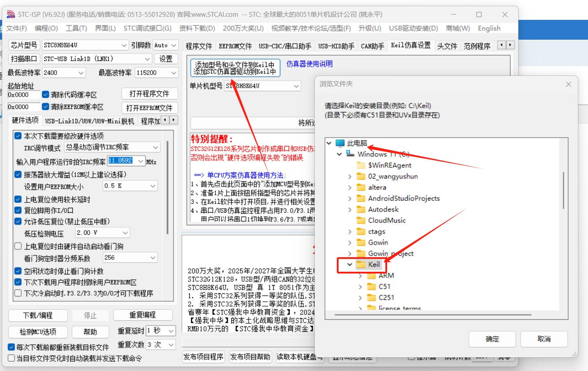The image size is (588, 371).
Task: Open the STC调试接口(G) menu
Action: [147, 28]
